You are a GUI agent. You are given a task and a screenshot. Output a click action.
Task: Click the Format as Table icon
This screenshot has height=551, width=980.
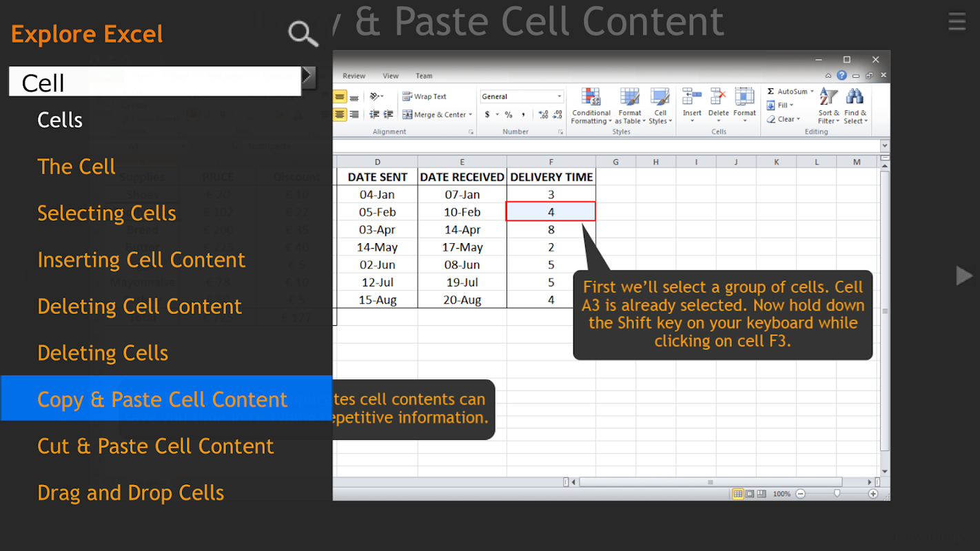click(629, 106)
